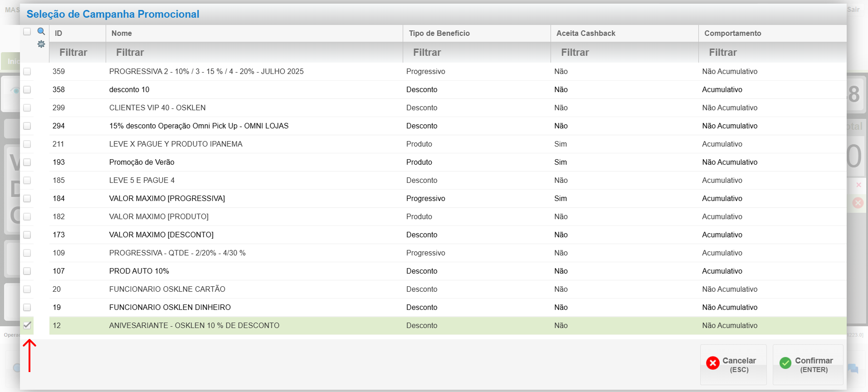Click the ID filter input field
The height and width of the screenshot is (392, 868).
pos(77,53)
